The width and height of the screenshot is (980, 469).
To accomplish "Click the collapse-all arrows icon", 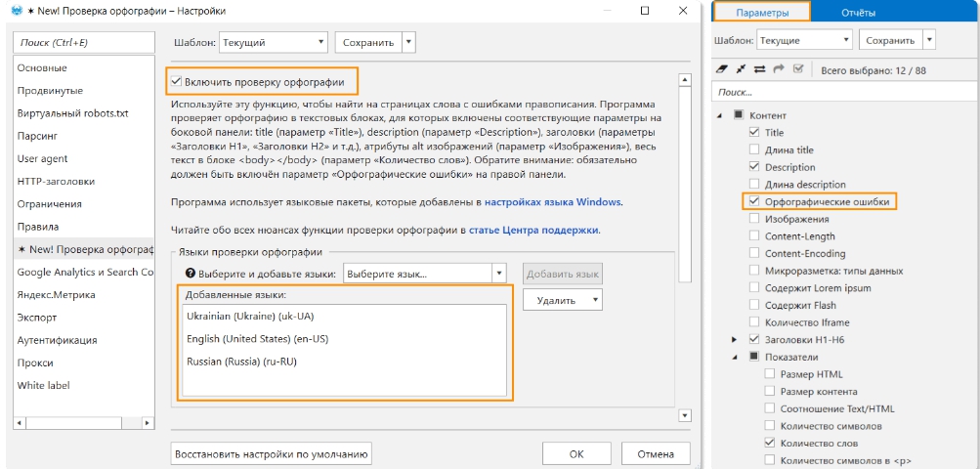I will [x=742, y=69].
